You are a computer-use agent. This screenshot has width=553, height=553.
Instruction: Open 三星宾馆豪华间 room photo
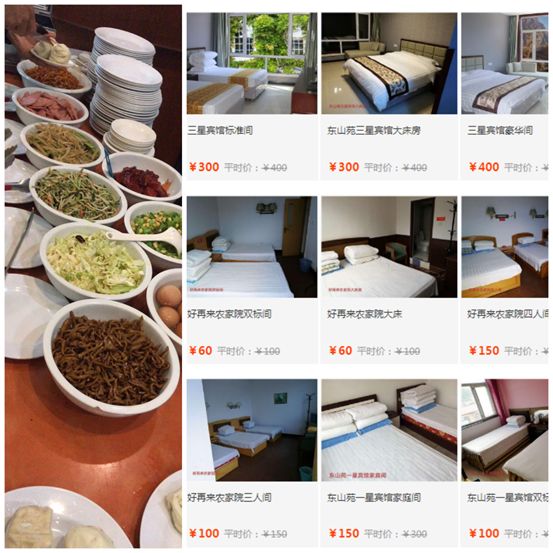tap(505, 63)
